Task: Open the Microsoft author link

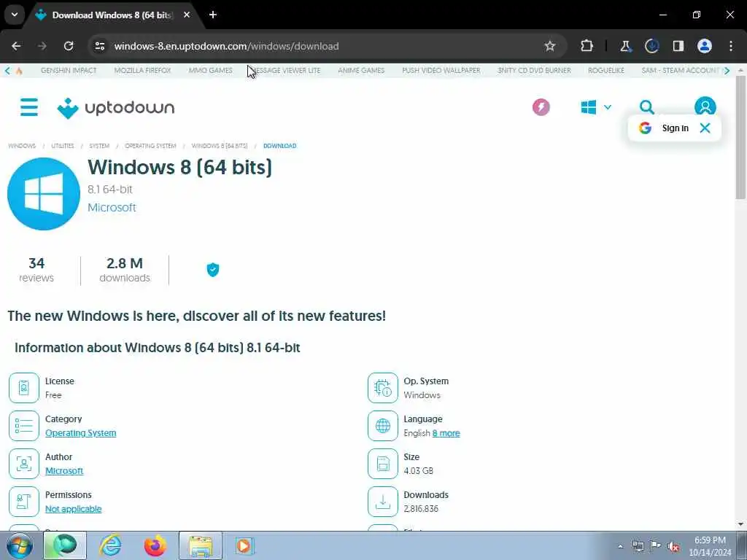Action: (x=64, y=470)
